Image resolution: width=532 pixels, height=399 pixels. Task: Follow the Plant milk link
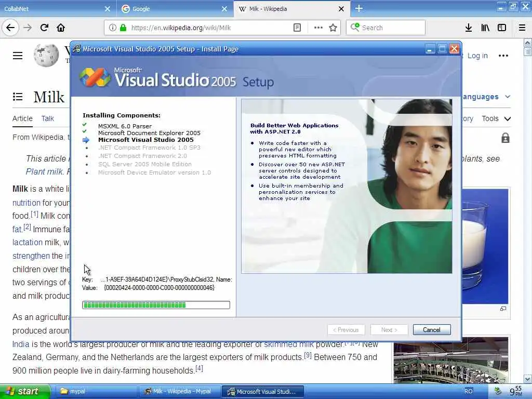click(x=44, y=171)
